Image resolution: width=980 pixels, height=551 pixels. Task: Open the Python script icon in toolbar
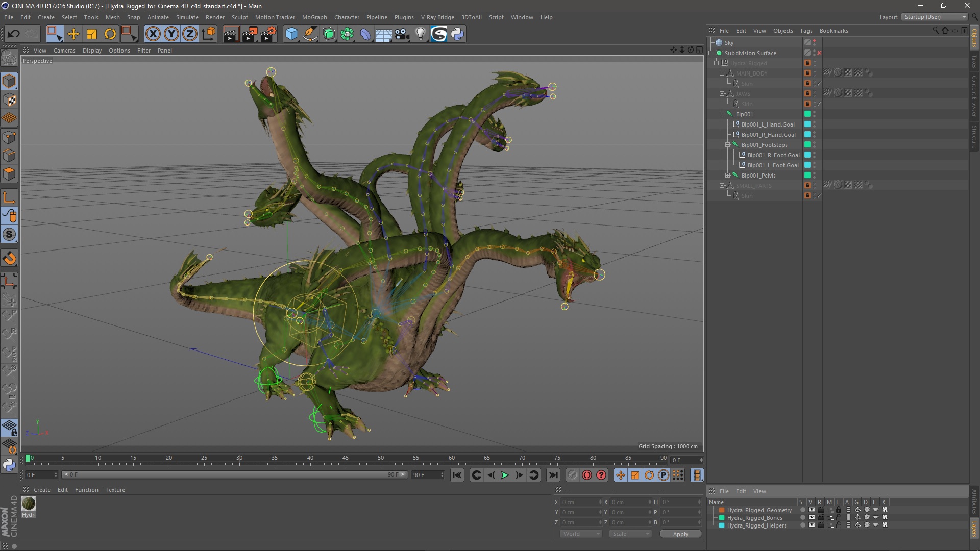click(x=457, y=34)
